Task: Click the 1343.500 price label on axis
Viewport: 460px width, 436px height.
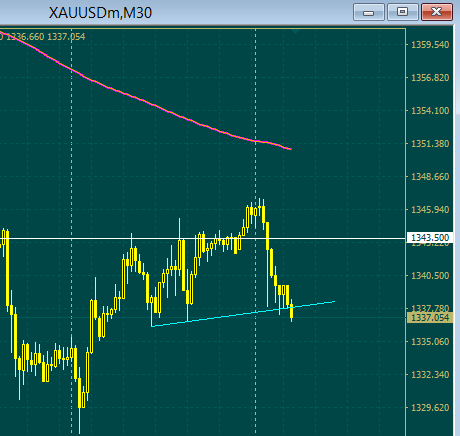Action: tap(430, 238)
